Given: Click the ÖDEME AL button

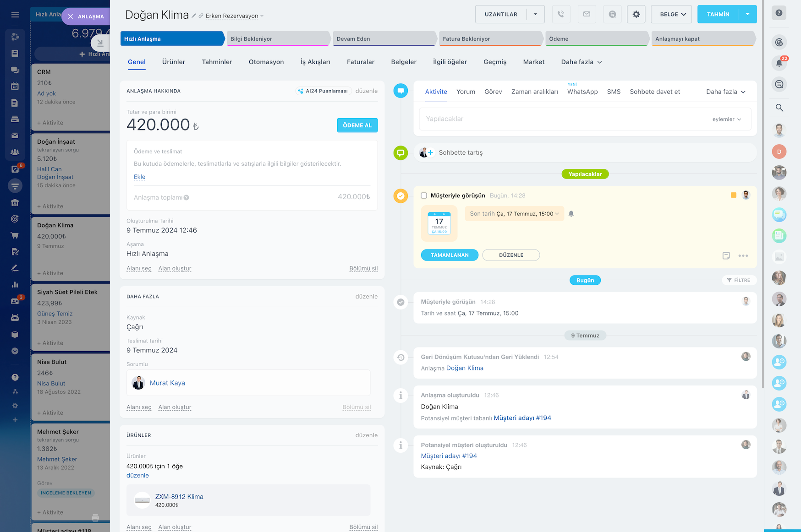Looking at the screenshot, I should click(357, 125).
